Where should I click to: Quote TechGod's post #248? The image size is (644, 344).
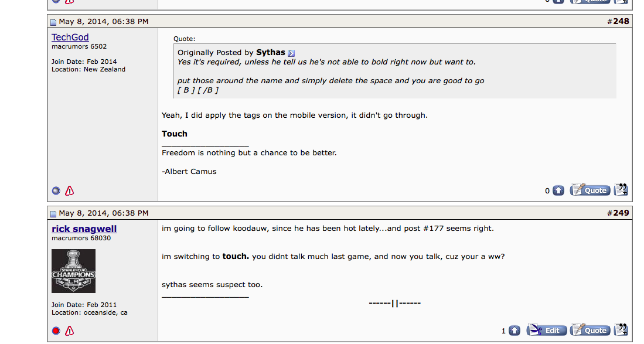coord(590,190)
